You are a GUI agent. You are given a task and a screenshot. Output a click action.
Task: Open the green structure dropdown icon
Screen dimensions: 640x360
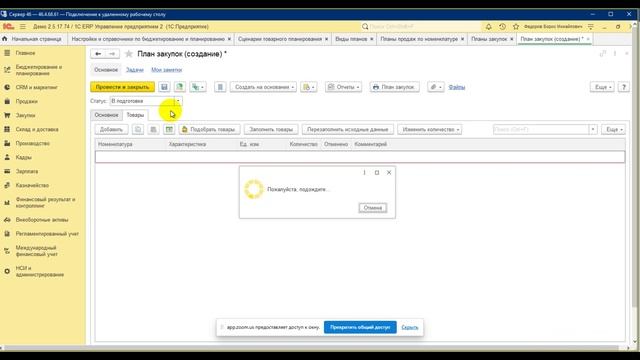point(198,87)
